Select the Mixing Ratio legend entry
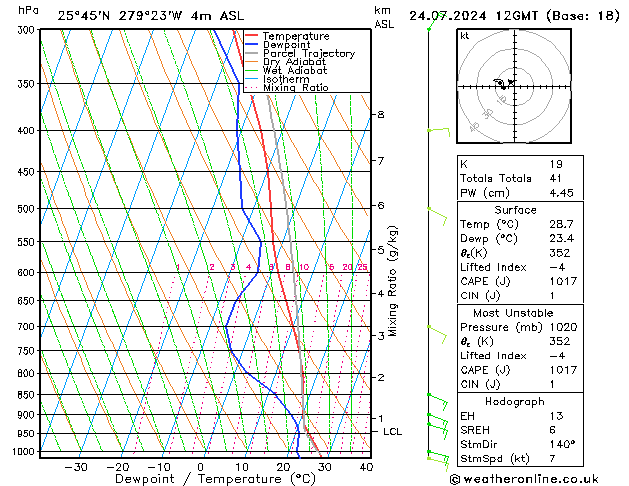 pyautogui.click(x=296, y=88)
